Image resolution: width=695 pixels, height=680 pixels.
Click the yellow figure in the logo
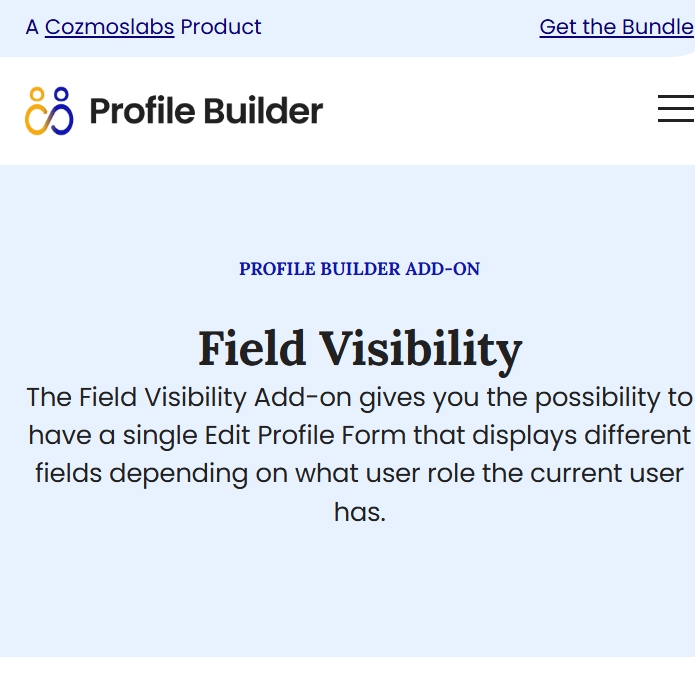(36, 111)
